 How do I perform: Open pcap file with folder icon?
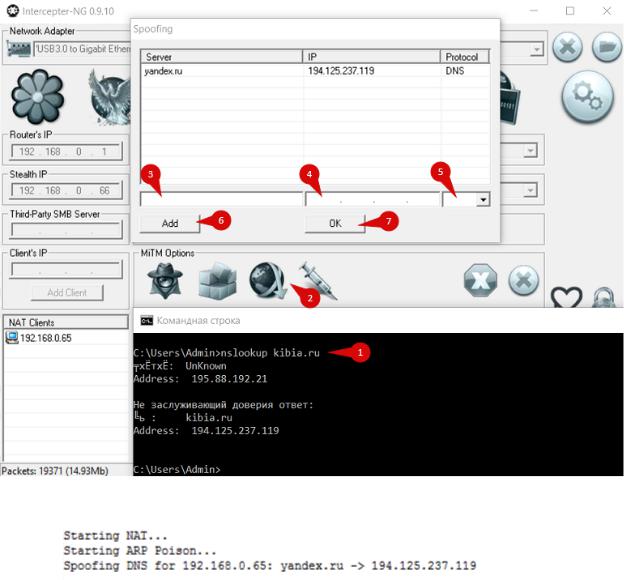(607, 47)
